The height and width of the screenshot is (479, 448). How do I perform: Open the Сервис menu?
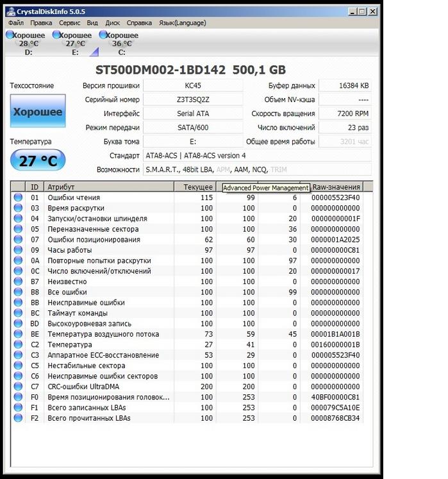coord(70,23)
